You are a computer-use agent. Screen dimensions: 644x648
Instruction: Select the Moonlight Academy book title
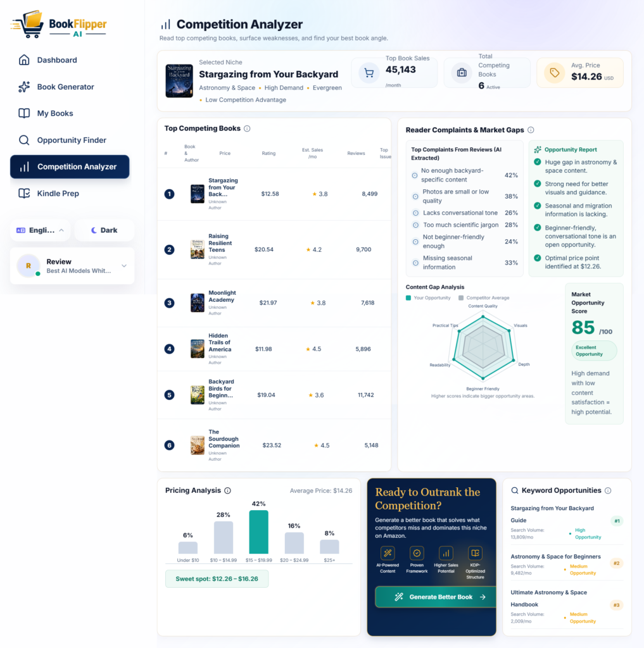(222, 296)
